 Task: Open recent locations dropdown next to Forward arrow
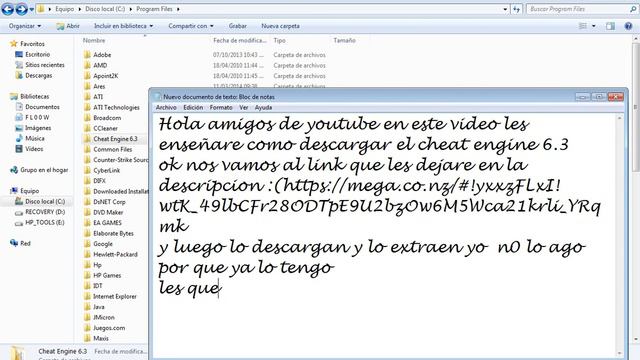pyautogui.click(x=31, y=9)
